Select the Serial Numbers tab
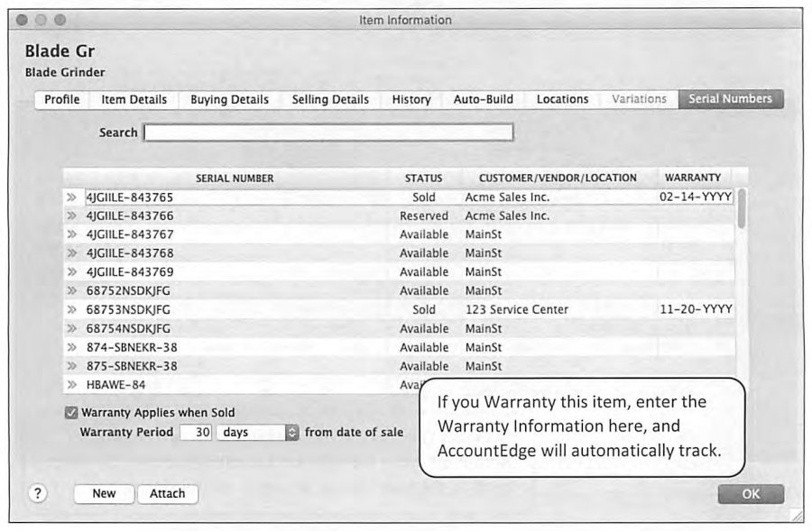 coord(730,99)
